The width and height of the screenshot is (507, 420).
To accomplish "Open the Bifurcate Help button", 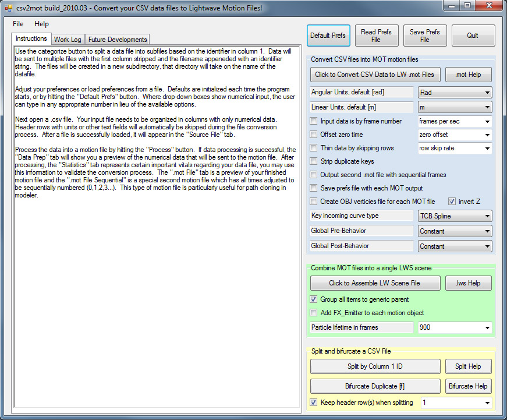I will [468, 386].
